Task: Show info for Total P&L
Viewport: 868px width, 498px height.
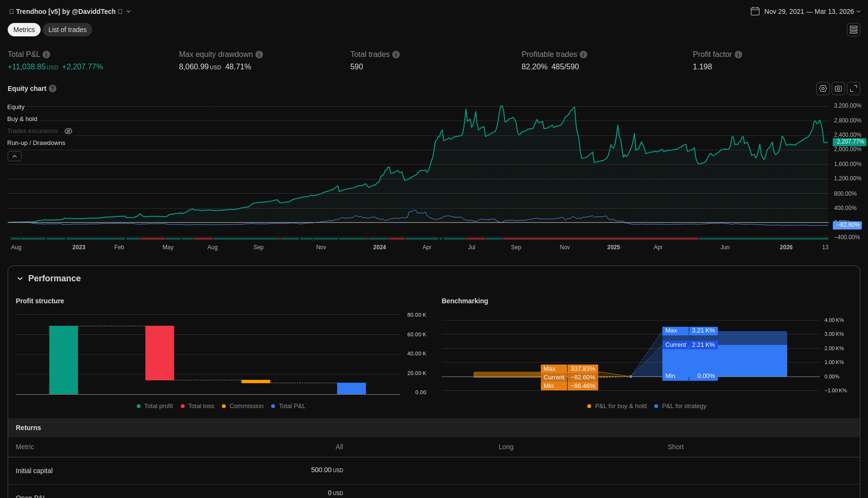Action: 46,55
